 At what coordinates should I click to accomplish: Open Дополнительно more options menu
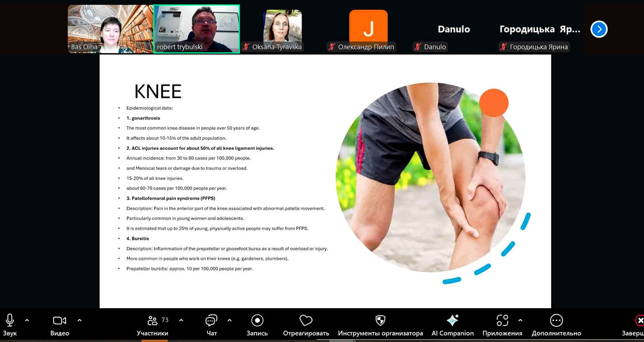tap(556, 321)
